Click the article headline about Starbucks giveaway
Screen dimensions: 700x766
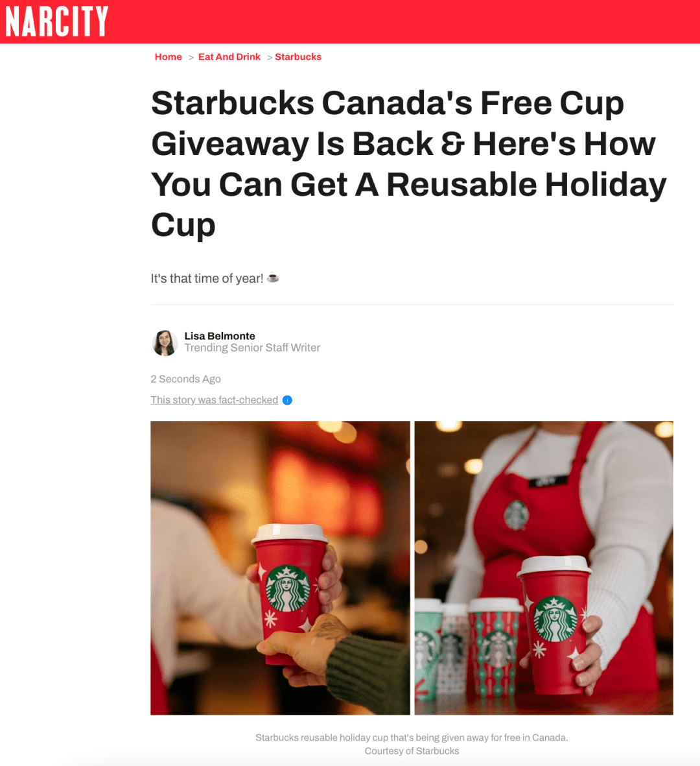(x=409, y=163)
